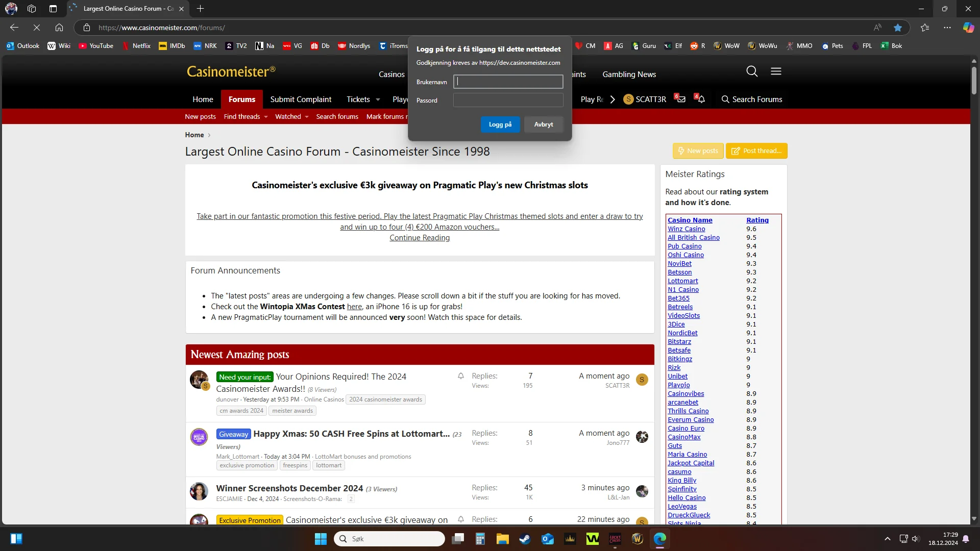Click the favorite star in address bar

[898, 28]
